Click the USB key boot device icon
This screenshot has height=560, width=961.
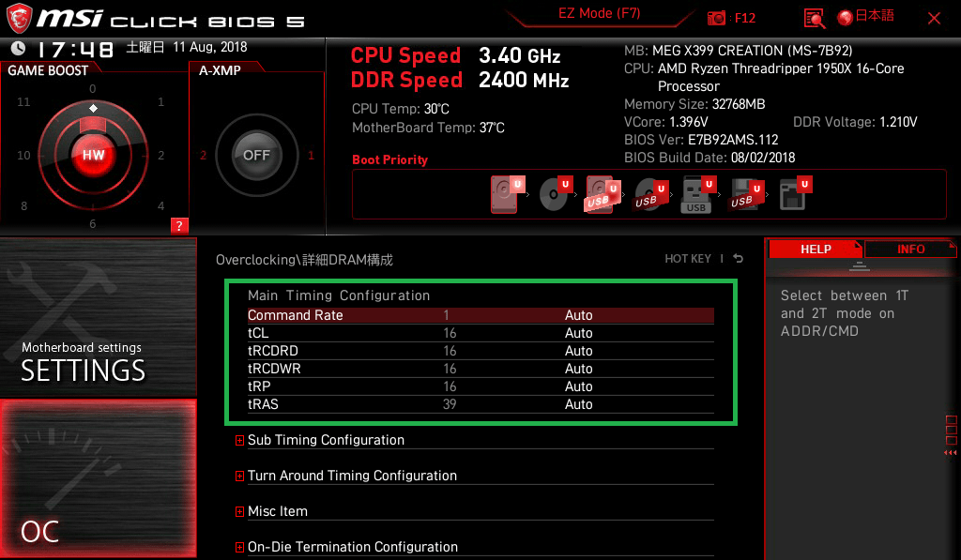click(x=696, y=196)
